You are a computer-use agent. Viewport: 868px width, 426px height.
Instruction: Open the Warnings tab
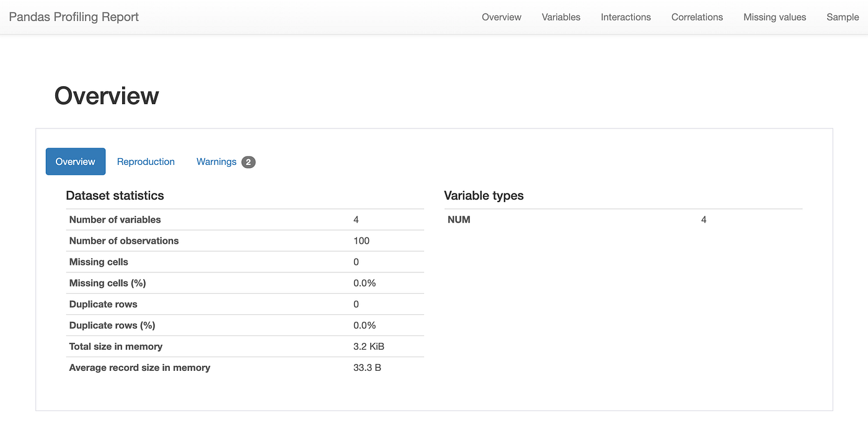216,161
